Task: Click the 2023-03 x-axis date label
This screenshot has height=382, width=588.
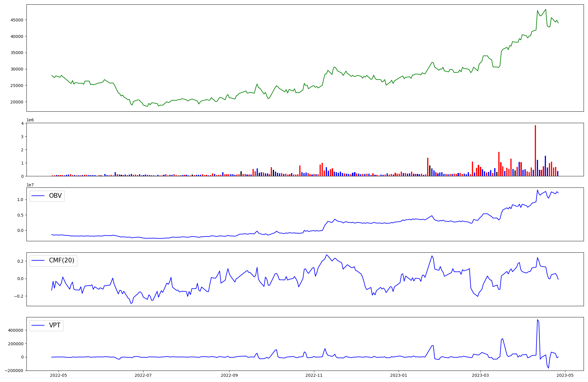Action: click(480, 375)
